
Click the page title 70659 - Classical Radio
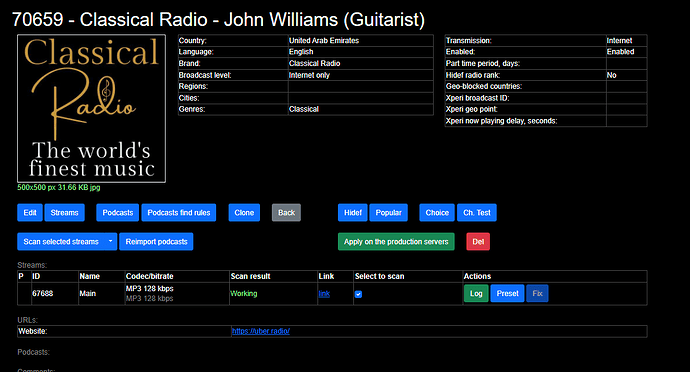click(x=218, y=20)
